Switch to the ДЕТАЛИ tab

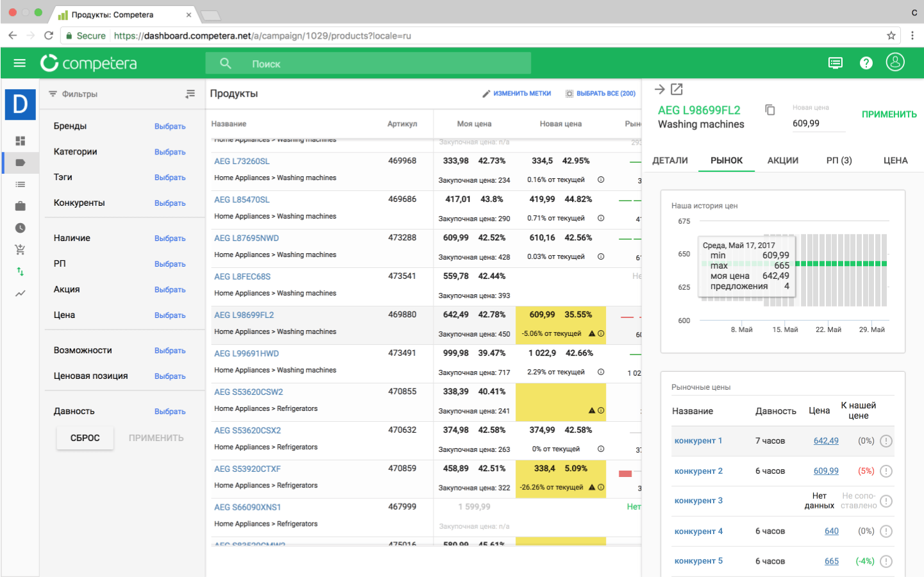click(669, 160)
